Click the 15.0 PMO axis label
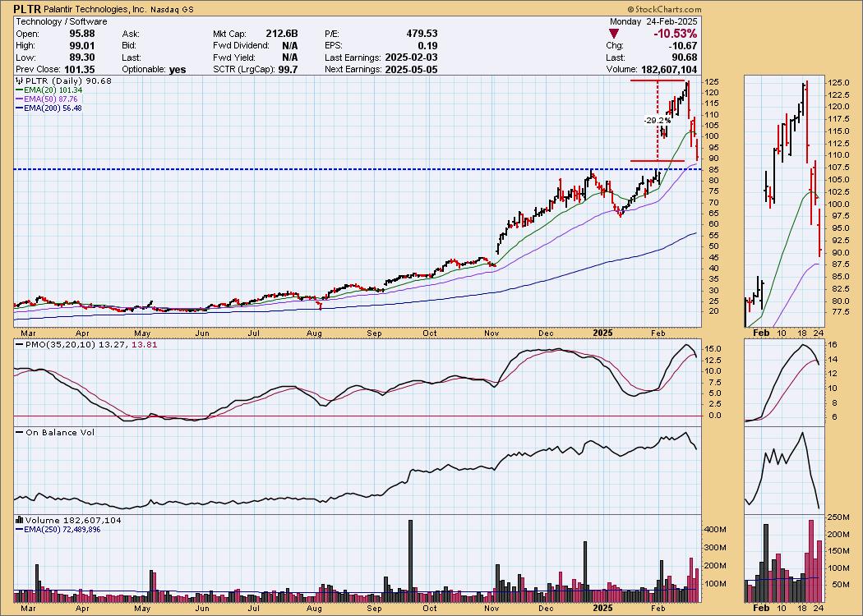Image resolution: width=863 pixels, height=616 pixels. pyautogui.click(x=713, y=349)
